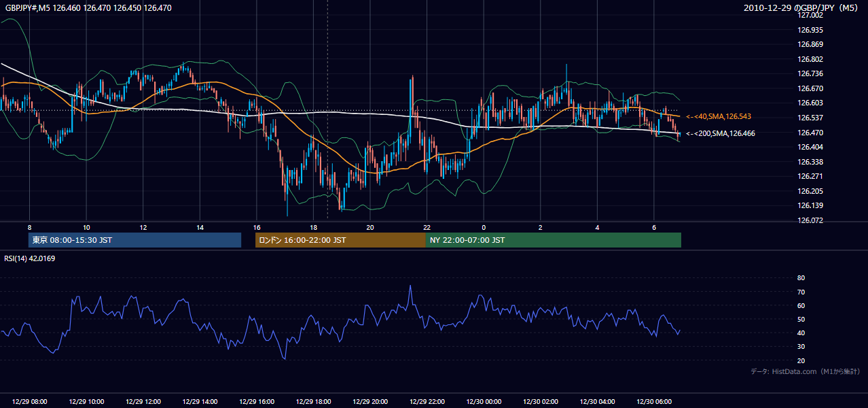Click the 12/30 02:00 date axis label

pos(540,402)
